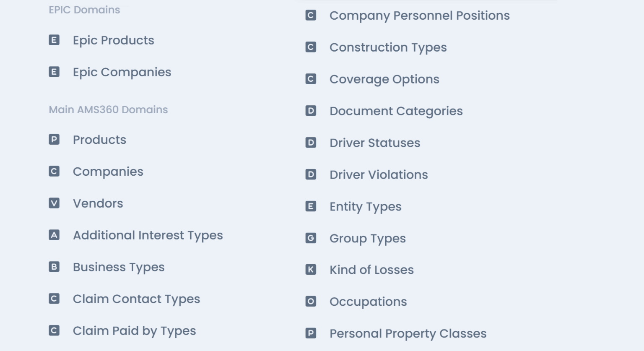
Task: Select the Entity Types item
Action: pos(365,207)
